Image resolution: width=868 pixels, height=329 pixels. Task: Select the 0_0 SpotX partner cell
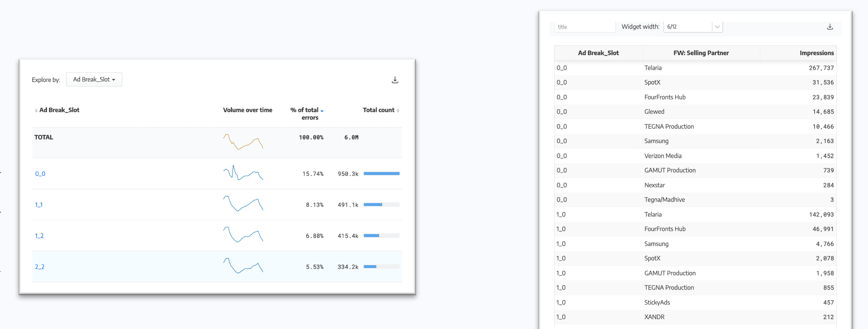pyautogui.click(x=652, y=82)
